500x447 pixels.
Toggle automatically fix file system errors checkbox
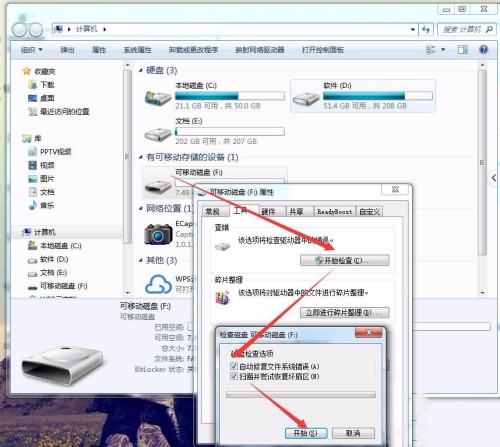(x=234, y=366)
